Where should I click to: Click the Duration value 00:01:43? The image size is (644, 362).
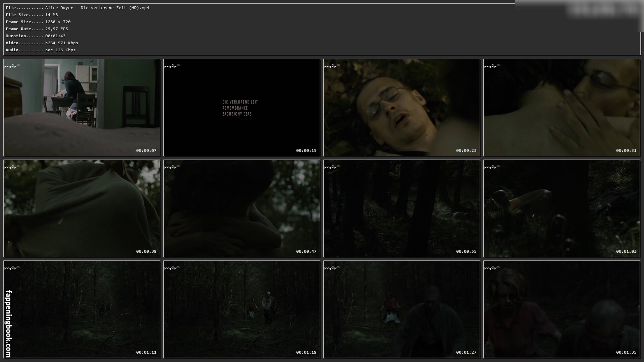55,36
